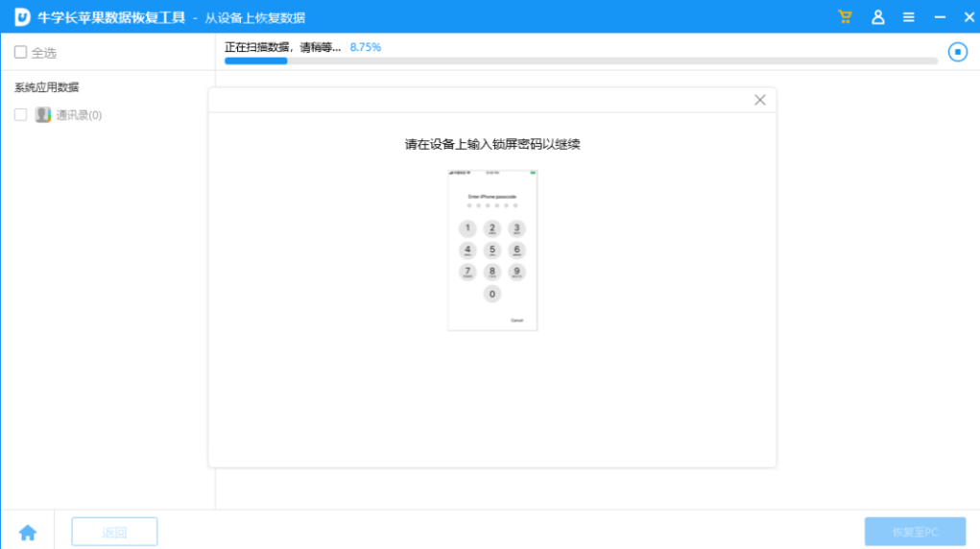Click the scan progress bar
The height and width of the screenshot is (549, 980).
pos(581,61)
